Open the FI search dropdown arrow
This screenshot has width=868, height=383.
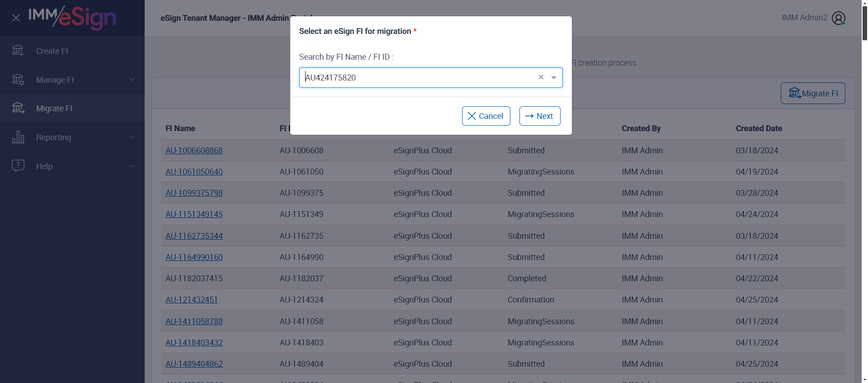point(554,77)
